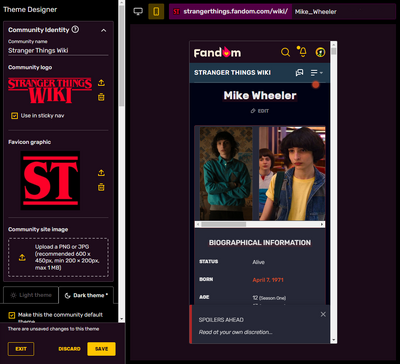The width and height of the screenshot is (400, 364).
Task: Click the pencil edit icon under Mike Wheeler
Action: [x=253, y=111]
